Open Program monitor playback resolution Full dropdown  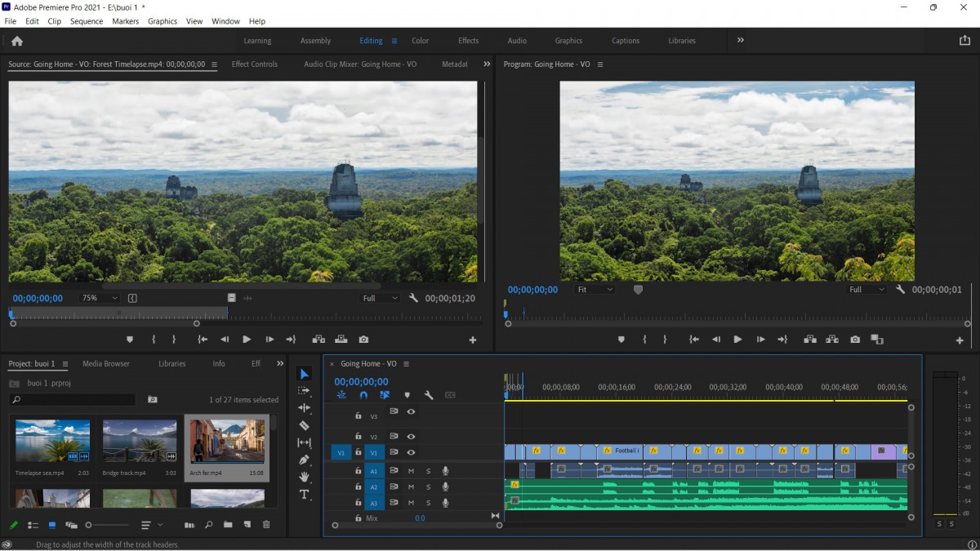click(x=866, y=290)
